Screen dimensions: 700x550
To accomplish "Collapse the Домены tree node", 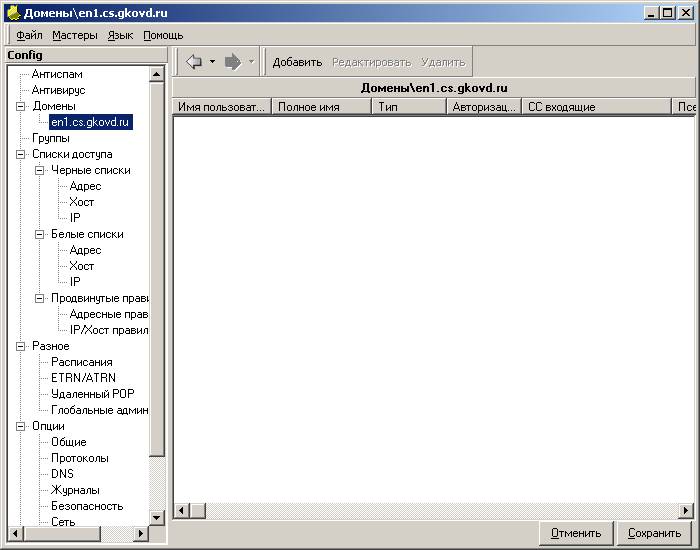I will 21,106.
